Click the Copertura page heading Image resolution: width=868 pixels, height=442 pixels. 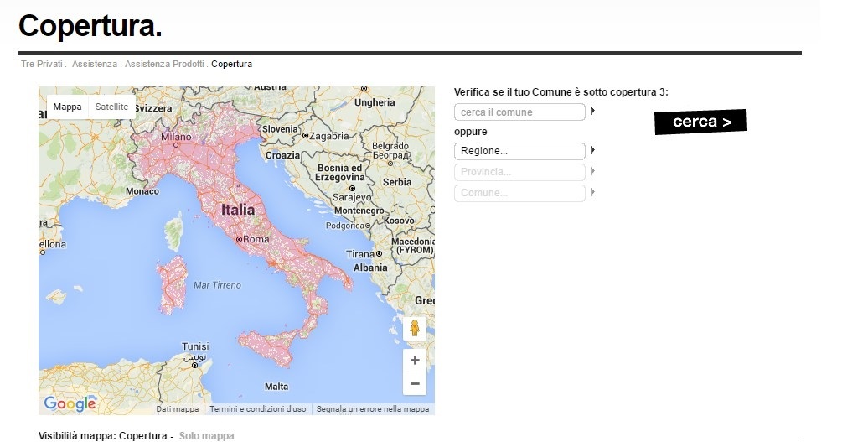(90, 25)
